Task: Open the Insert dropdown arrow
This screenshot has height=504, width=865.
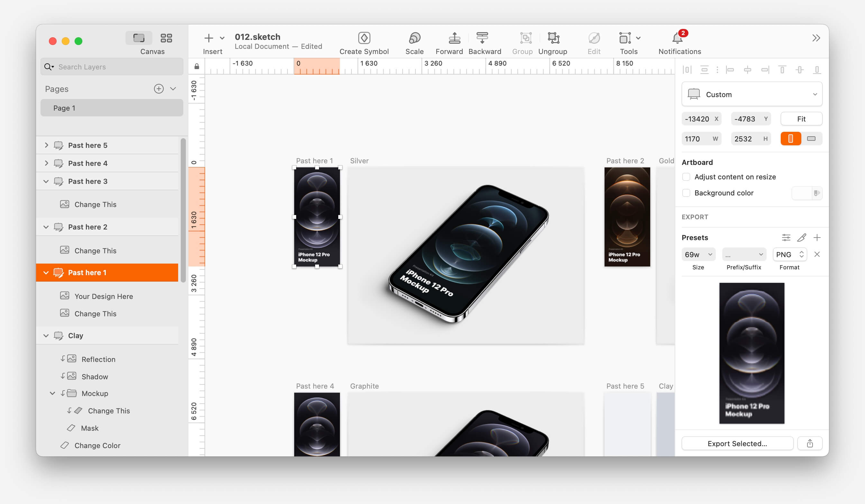Action: tap(222, 38)
